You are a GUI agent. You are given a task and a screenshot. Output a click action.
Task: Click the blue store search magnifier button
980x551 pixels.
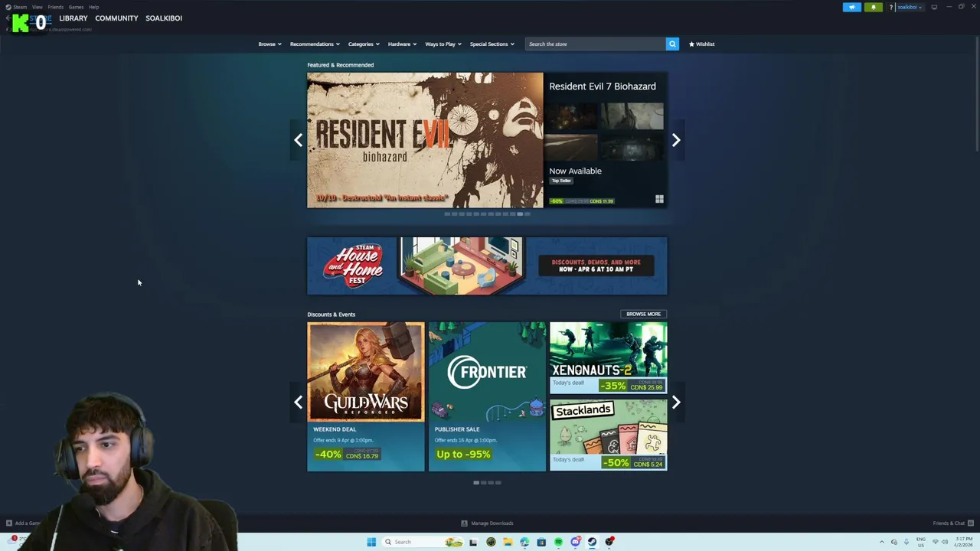pos(672,44)
